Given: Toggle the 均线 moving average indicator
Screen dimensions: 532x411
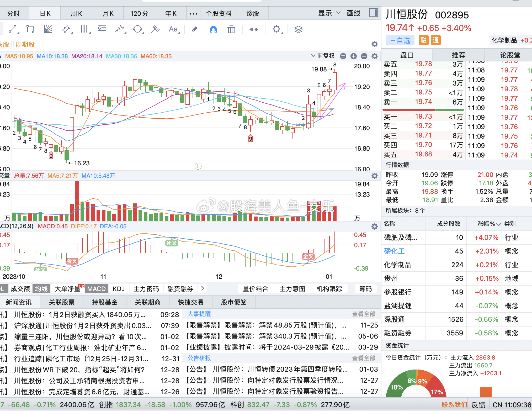Looking at the screenshot, I should click(41, 289).
